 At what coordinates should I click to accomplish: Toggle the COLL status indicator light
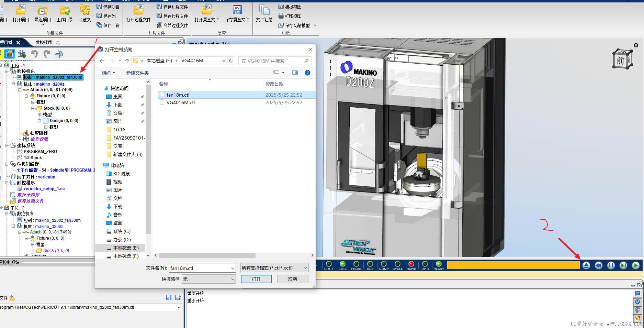coord(342,264)
